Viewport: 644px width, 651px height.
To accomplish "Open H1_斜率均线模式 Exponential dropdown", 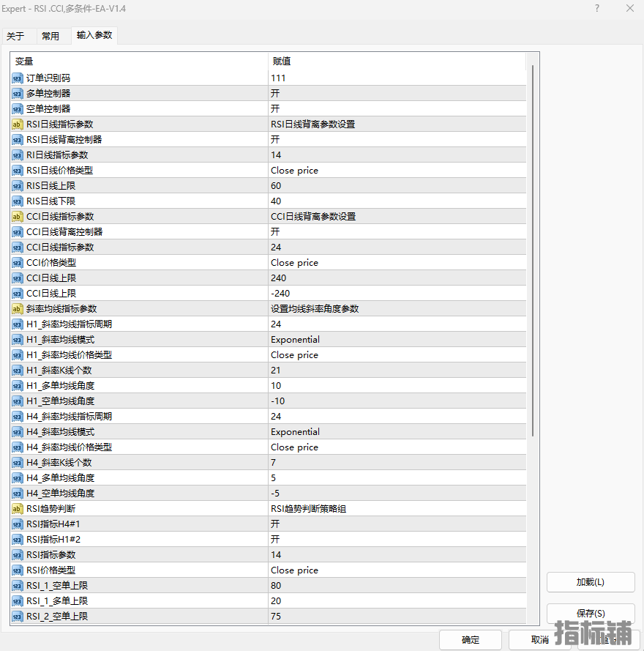I will click(397, 339).
